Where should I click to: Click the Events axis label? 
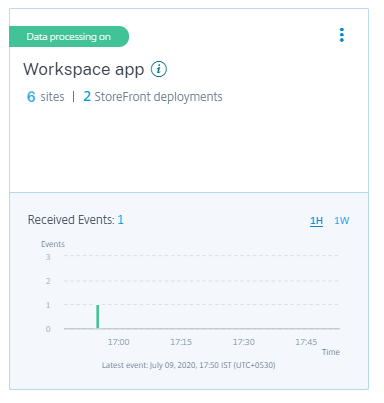53,244
